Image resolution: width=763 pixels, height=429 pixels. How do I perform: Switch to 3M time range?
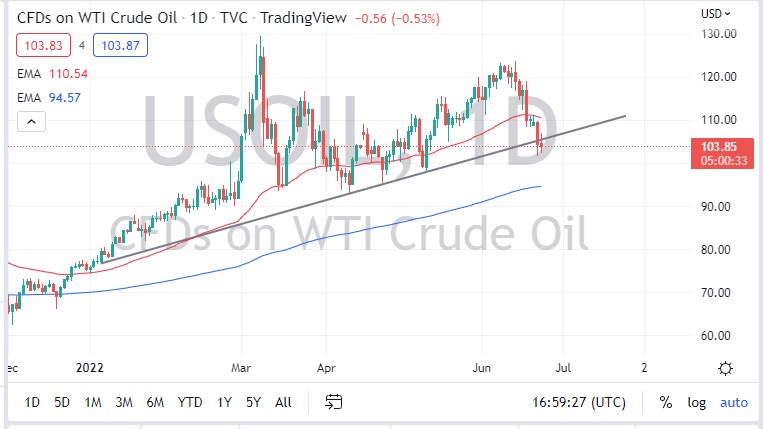(x=124, y=402)
